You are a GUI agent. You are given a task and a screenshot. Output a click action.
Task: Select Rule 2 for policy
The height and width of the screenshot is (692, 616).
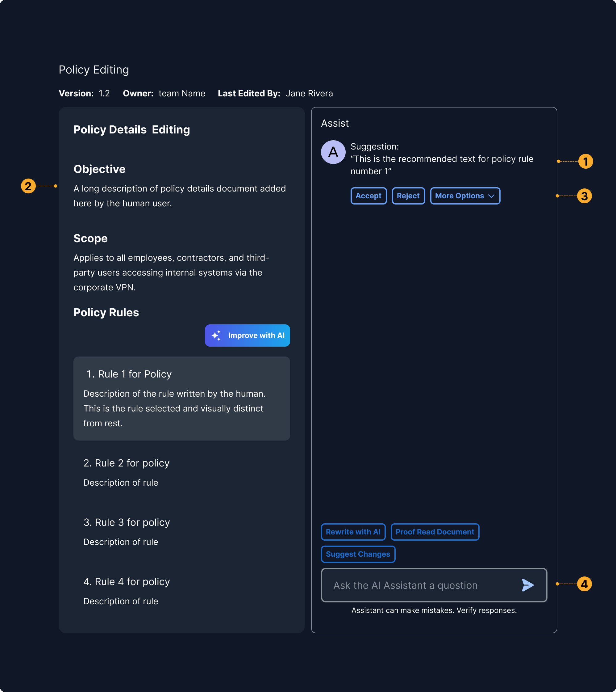tap(127, 463)
